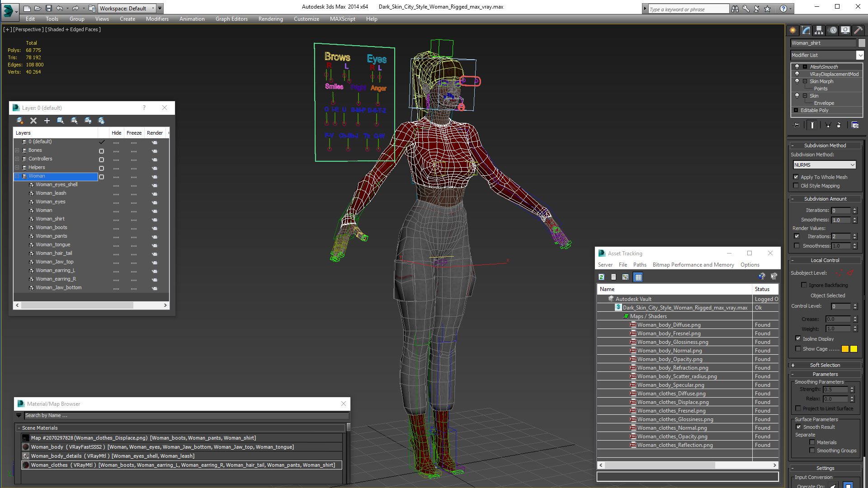This screenshot has width=868, height=488.
Task: Toggle MeshSmooth modifier lightbulb
Action: (797, 66)
